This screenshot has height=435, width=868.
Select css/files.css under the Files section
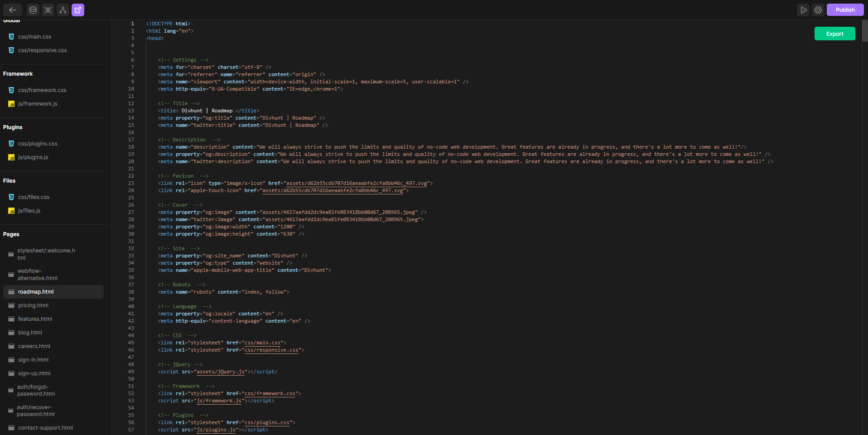tap(34, 197)
